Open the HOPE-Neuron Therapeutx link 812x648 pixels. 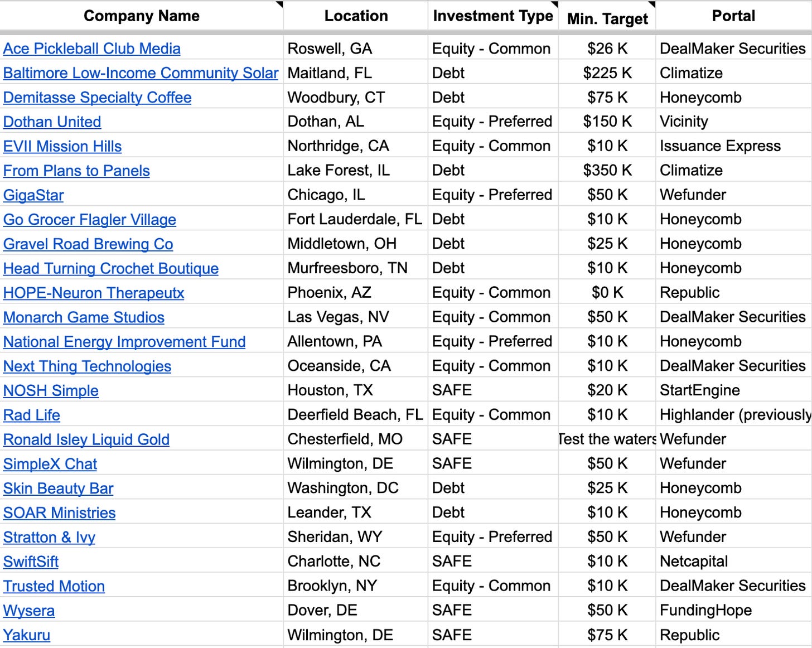94,293
